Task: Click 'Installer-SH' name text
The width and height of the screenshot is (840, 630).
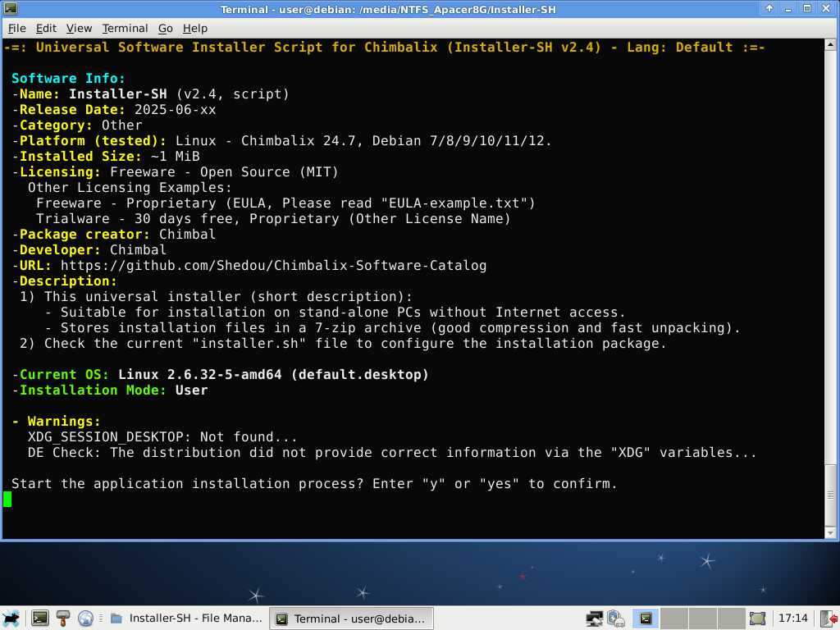Action: point(118,94)
